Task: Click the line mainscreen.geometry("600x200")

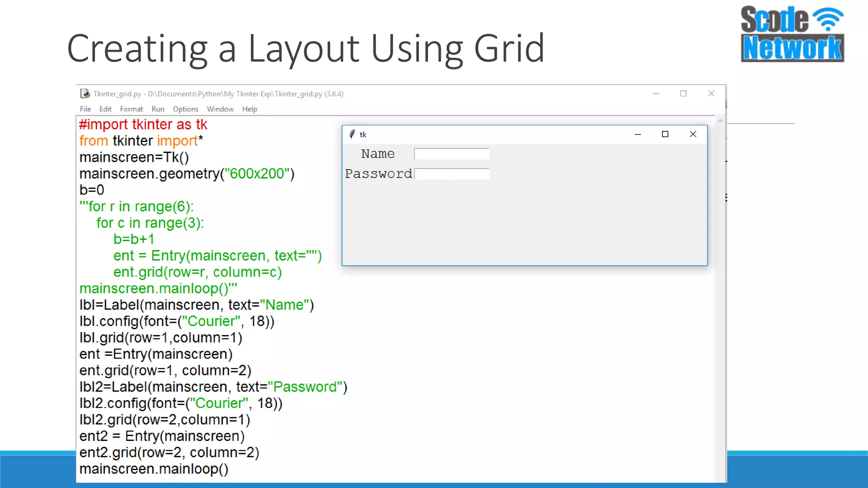Action: [187, 174]
